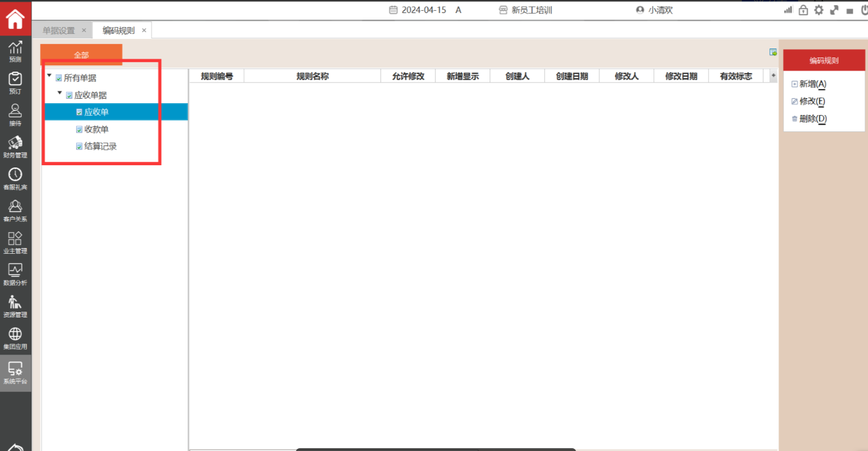
Task: Click the table export icon above grid
Action: [x=773, y=52]
